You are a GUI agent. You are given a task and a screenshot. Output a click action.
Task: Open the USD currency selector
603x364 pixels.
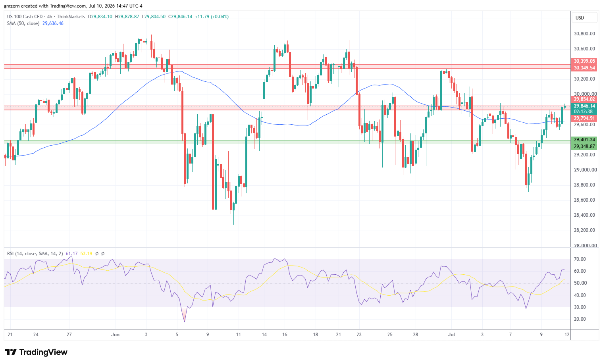(x=584, y=18)
